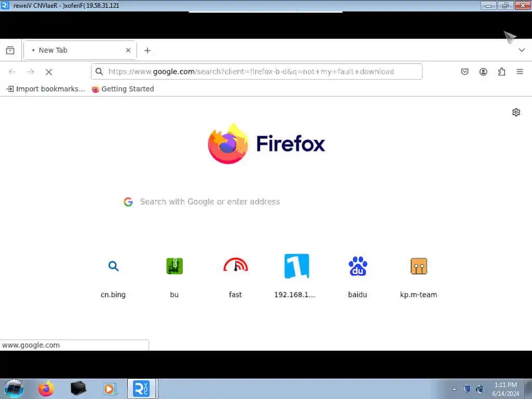Open the black box taskbar application
Viewport: 532px width, 399px height.
(78, 389)
